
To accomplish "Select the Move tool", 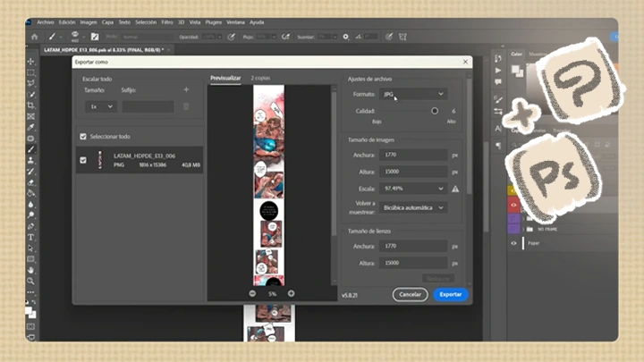I will coord(30,61).
